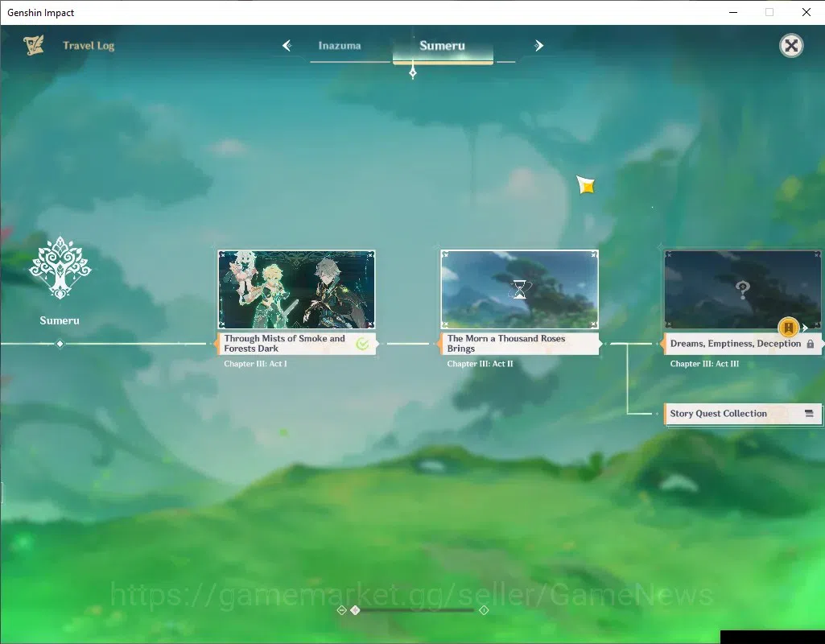The height and width of the screenshot is (644, 825).
Task: Select the Sumeru tab
Action: (x=443, y=46)
